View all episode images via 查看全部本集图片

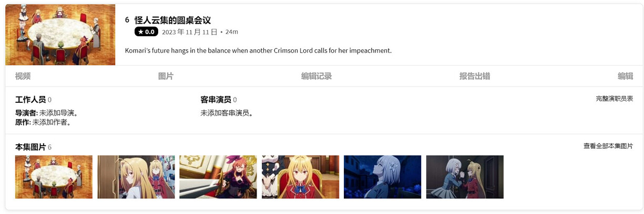point(608,146)
